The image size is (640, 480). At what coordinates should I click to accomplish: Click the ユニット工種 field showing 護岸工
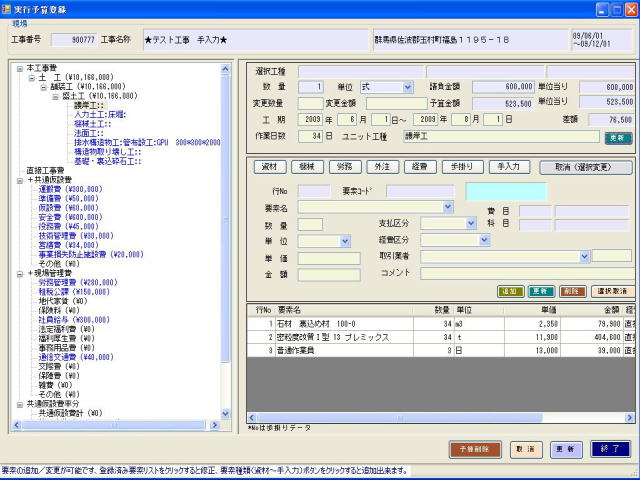[x=501, y=136]
